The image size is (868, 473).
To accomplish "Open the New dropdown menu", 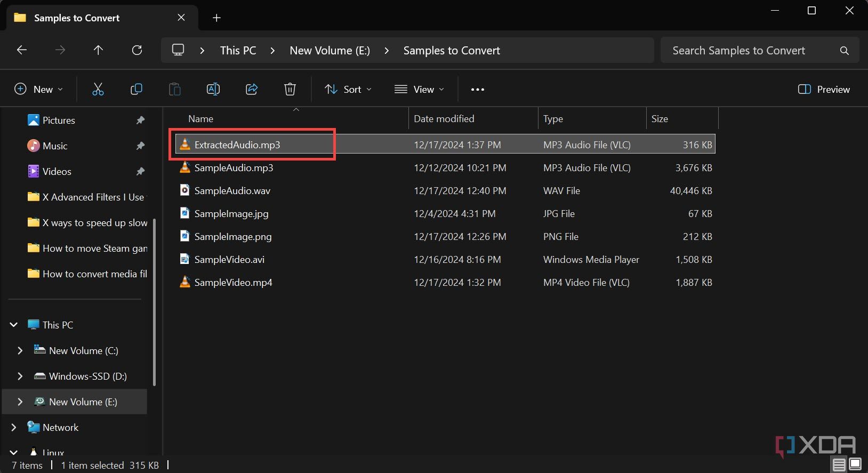I will [x=38, y=89].
